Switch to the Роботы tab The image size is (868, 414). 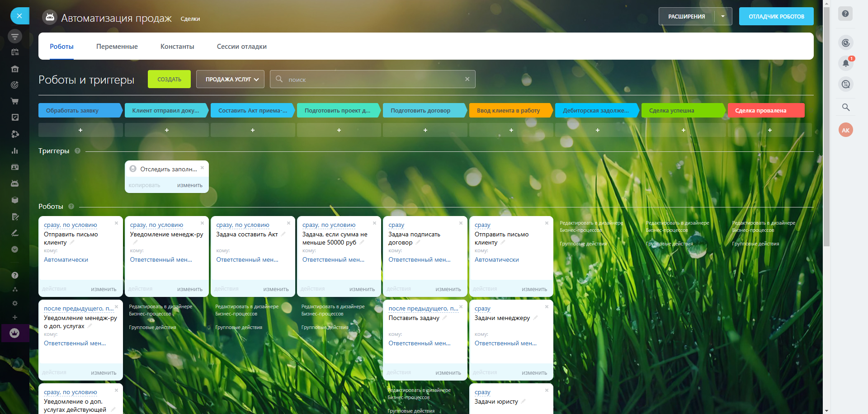coord(61,47)
